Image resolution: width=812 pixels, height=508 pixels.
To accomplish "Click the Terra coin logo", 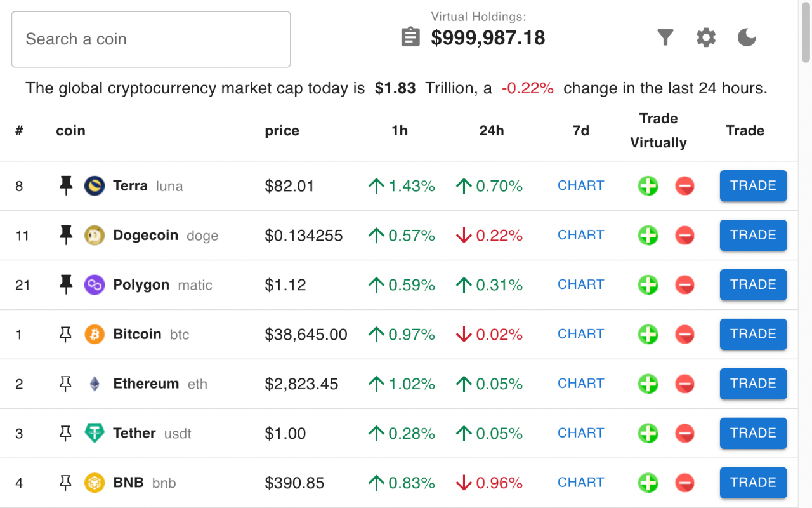I will (x=95, y=186).
